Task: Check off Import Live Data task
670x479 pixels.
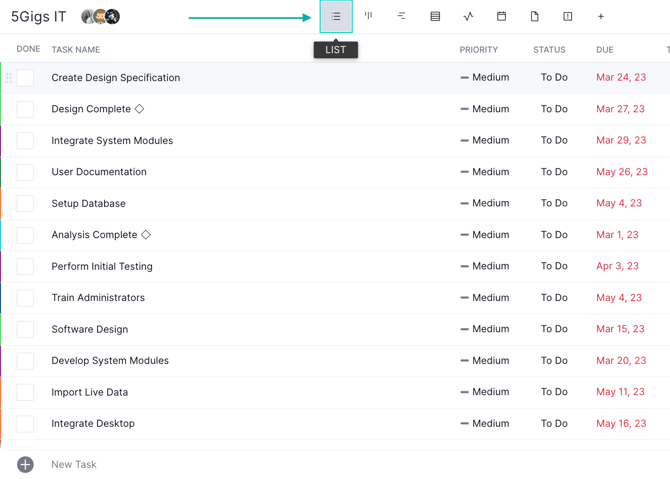Action: [25, 392]
